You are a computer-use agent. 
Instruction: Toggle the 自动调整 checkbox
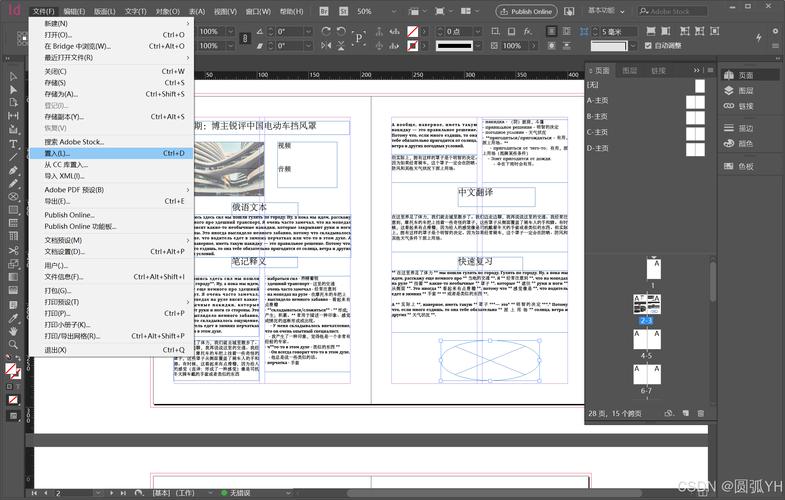pos(647,46)
